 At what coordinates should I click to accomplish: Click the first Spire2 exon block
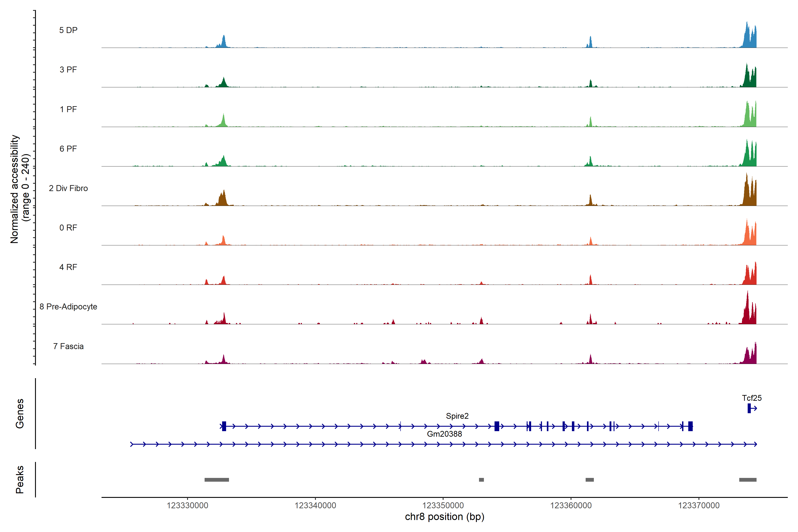click(224, 426)
